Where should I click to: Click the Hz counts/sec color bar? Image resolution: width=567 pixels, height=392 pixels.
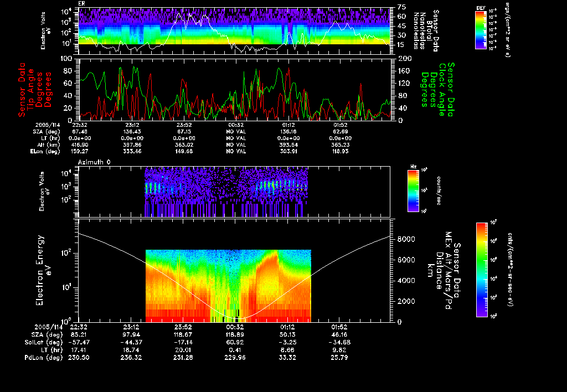[413, 190]
